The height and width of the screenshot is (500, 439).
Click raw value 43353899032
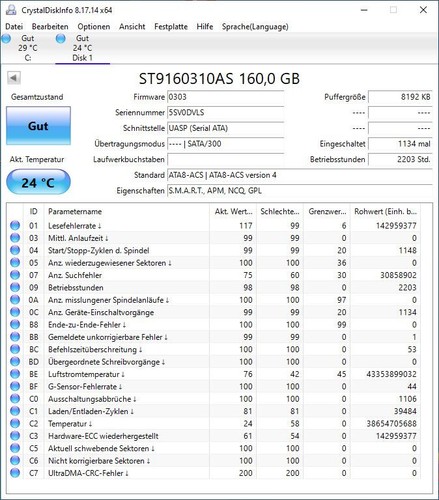click(x=391, y=374)
